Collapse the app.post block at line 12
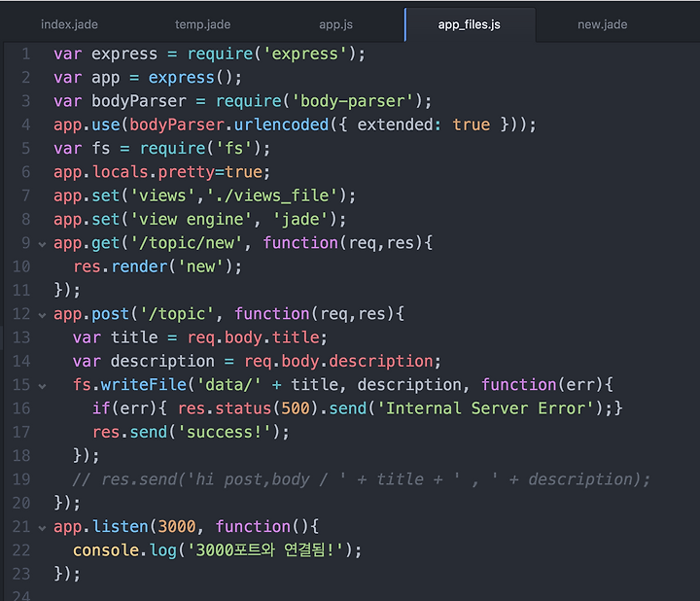Viewport: 700px width, 601px height. [42, 315]
